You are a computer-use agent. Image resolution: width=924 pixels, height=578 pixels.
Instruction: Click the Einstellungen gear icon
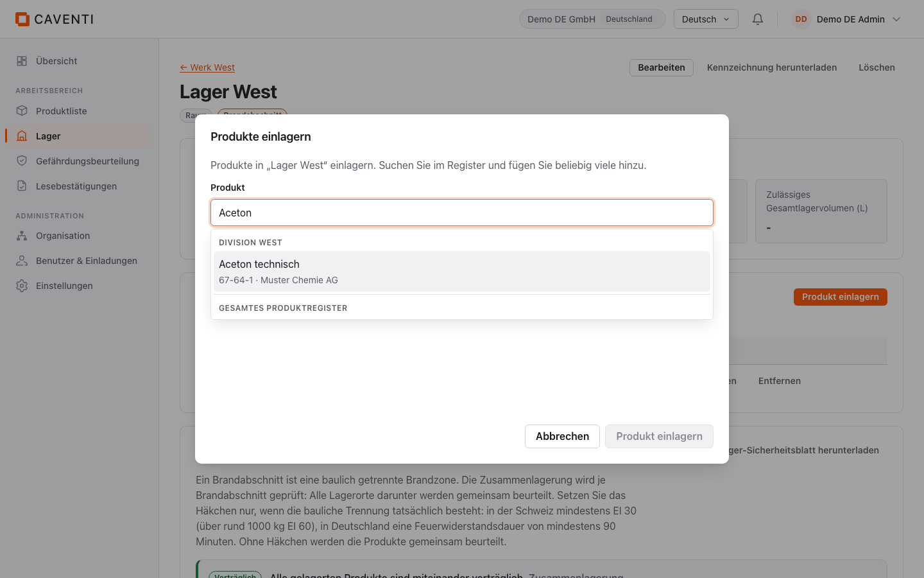pos(22,286)
